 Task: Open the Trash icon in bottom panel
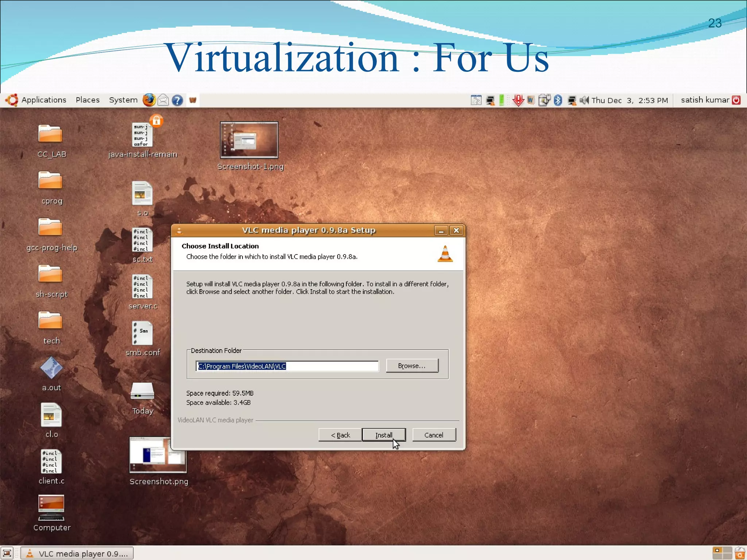coord(740,553)
